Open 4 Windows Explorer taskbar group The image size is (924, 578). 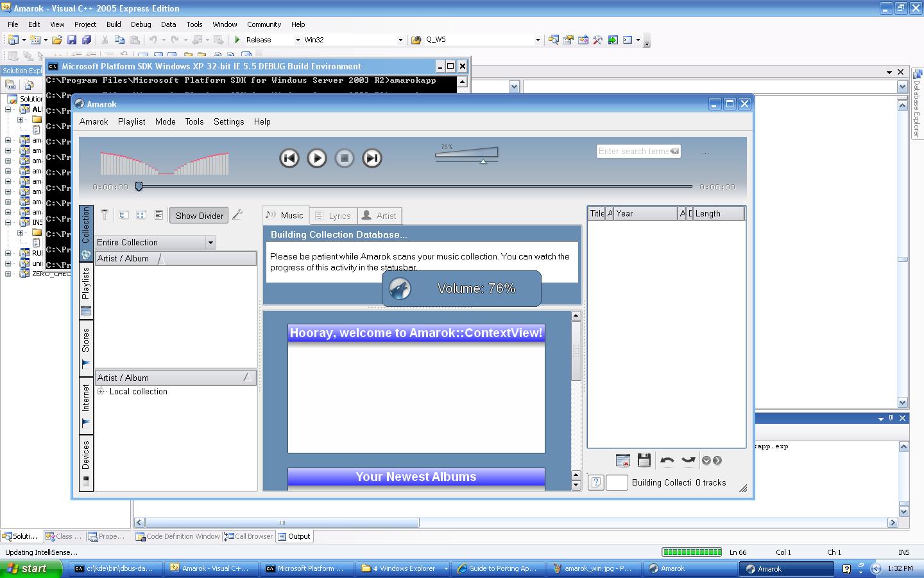point(404,568)
